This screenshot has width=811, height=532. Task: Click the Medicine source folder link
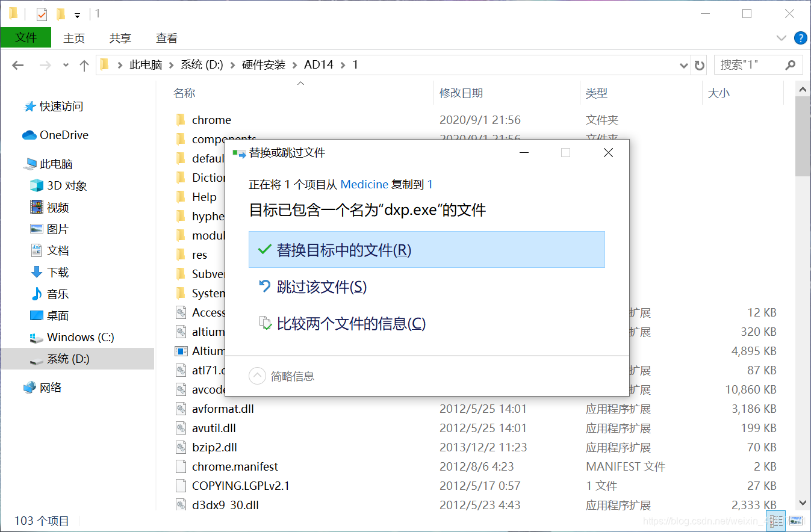(x=364, y=184)
